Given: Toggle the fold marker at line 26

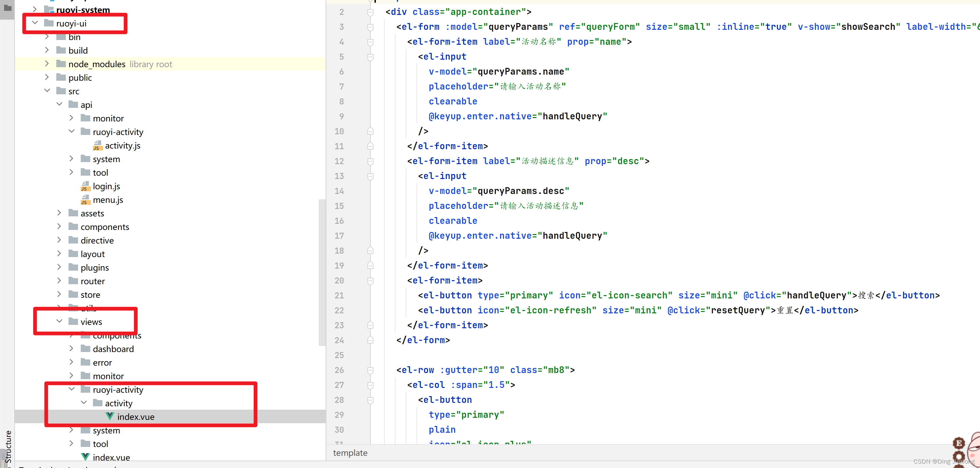Looking at the screenshot, I should (x=370, y=370).
